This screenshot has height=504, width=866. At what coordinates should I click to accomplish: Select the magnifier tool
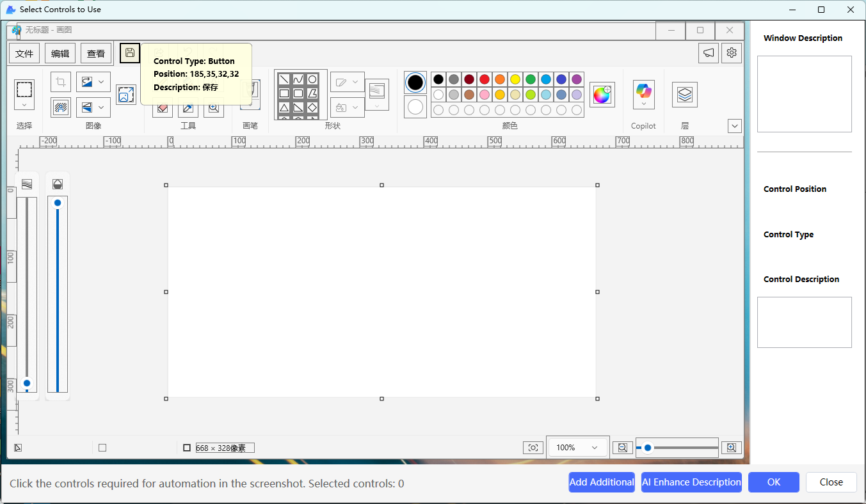[214, 108]
